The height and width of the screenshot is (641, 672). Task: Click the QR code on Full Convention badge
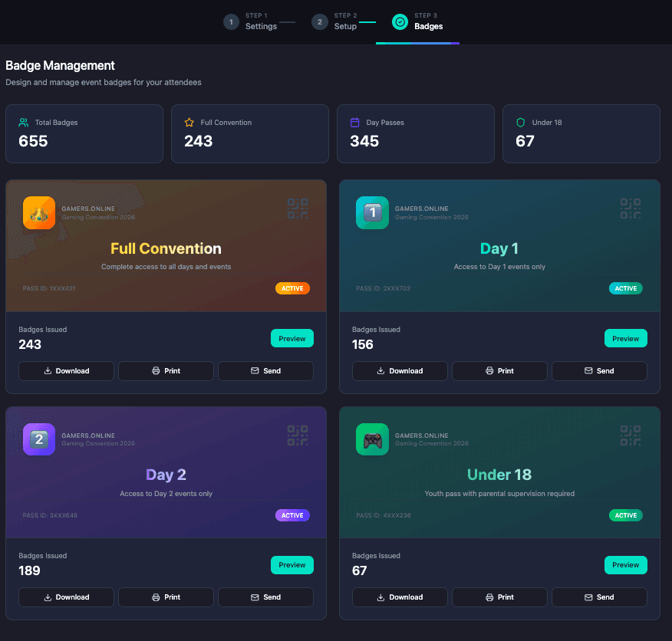point(298,209)
